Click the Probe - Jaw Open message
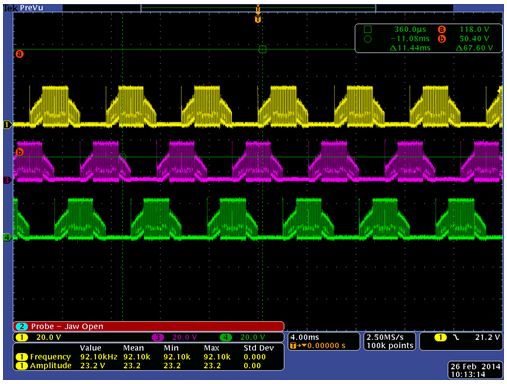This screenshot has width=507, height=384. pos(149,326)
